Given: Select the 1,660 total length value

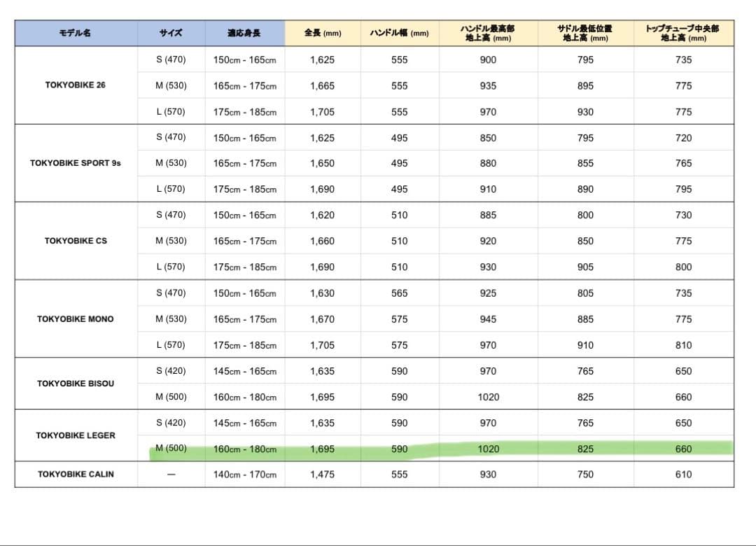Looking at the screenshot, I should point(323,241).
